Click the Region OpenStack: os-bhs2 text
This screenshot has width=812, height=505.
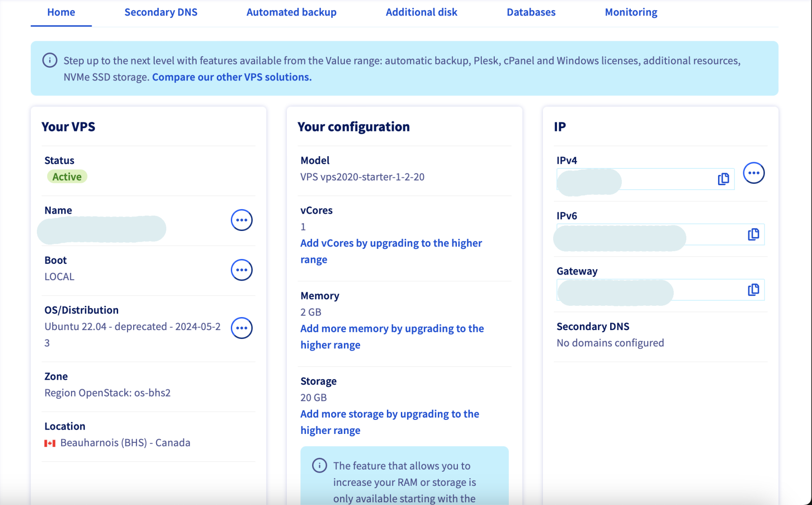[x=107, y=393]
